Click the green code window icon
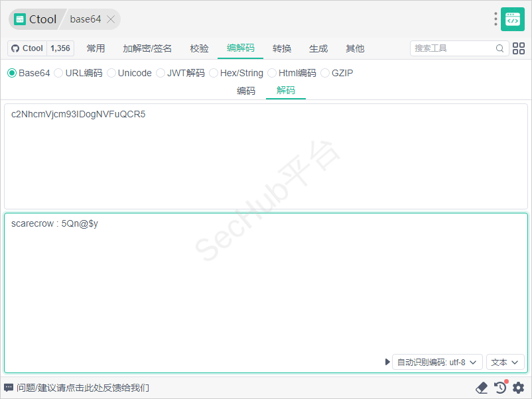The height and width of the screenshot is (399, 532). pos(513,19)
